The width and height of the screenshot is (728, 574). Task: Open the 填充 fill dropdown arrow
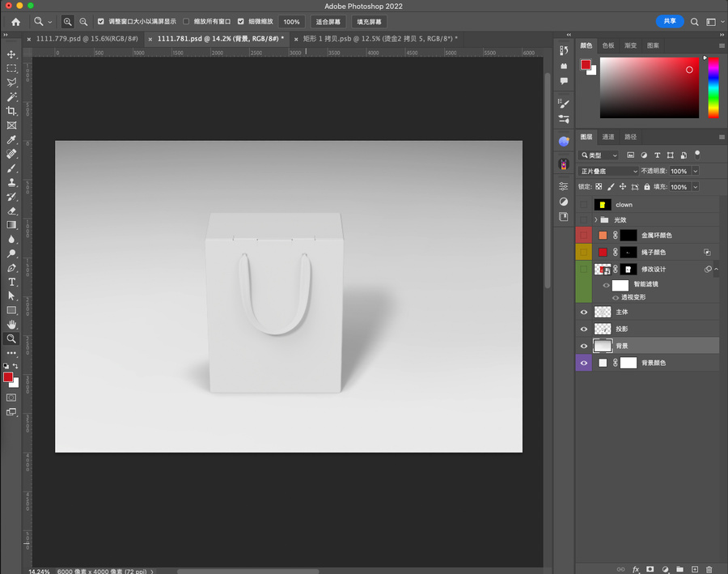tap(696, 187)
